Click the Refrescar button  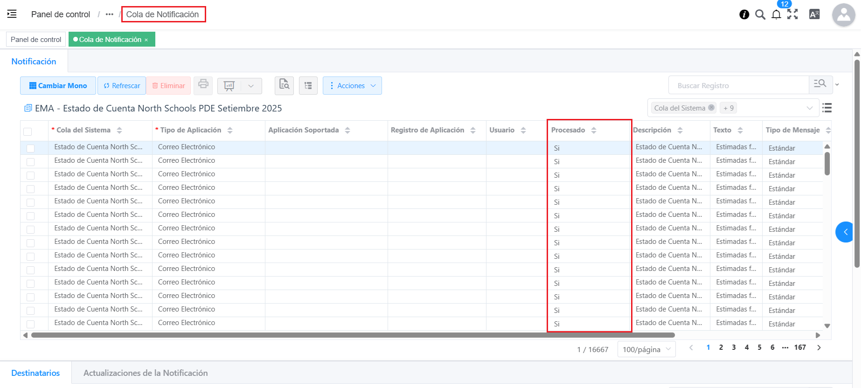click(x=122, y=86)
